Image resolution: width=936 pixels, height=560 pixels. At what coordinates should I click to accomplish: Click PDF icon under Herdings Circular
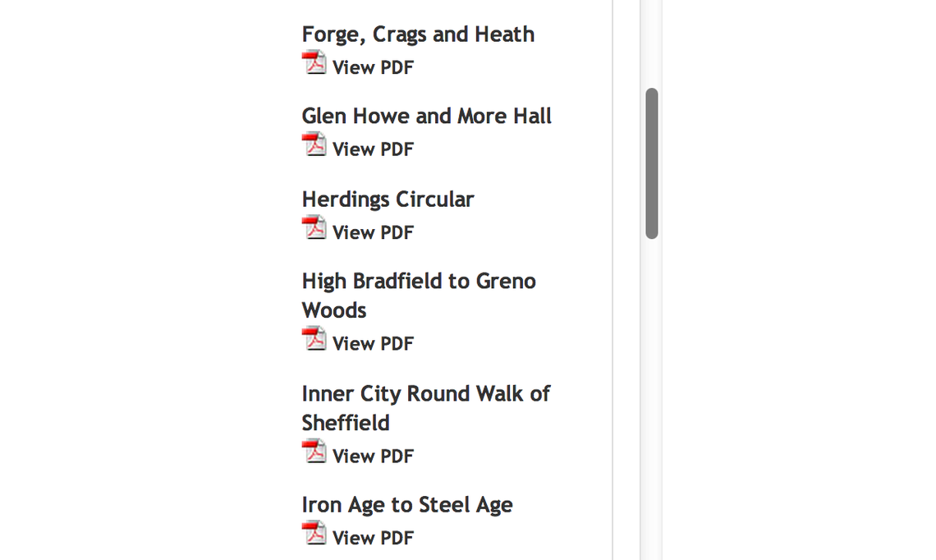314,228
